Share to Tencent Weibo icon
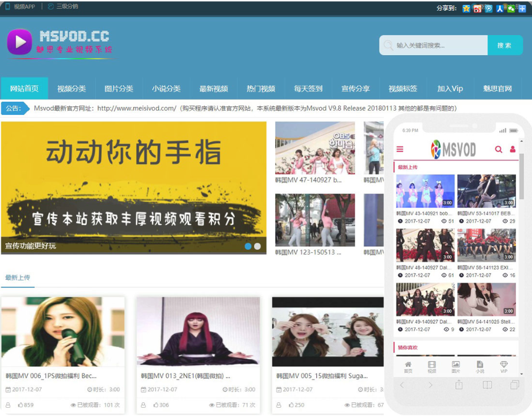532x419 pixels. (489, 8)
